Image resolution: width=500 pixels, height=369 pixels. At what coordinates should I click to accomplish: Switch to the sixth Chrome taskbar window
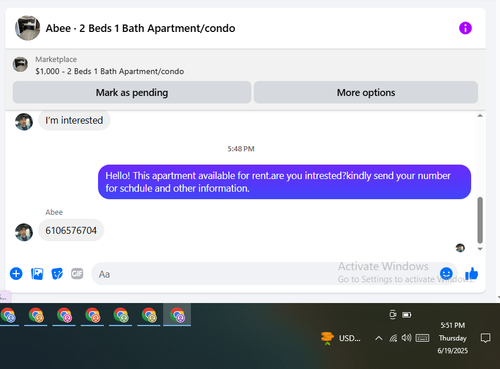pos(149,315)
